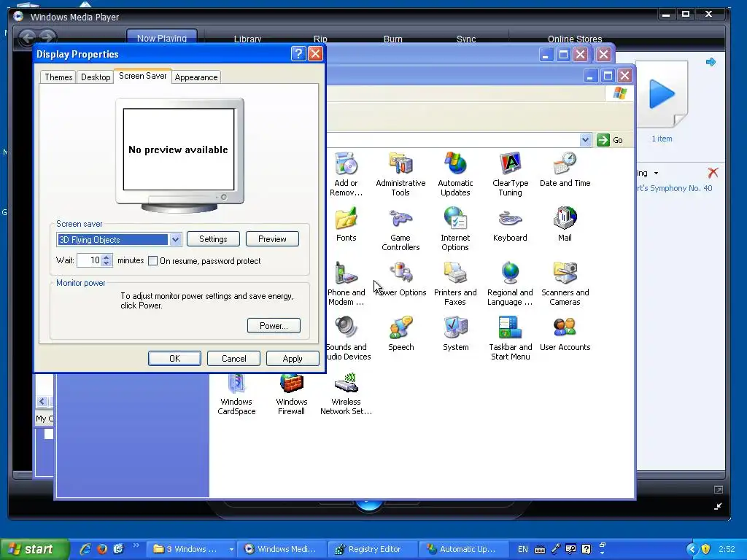Click the blue arrow in Media Player pane
The height and width of the screenshot is (560, 747).
pyautogui.click(x=711, y=62)
